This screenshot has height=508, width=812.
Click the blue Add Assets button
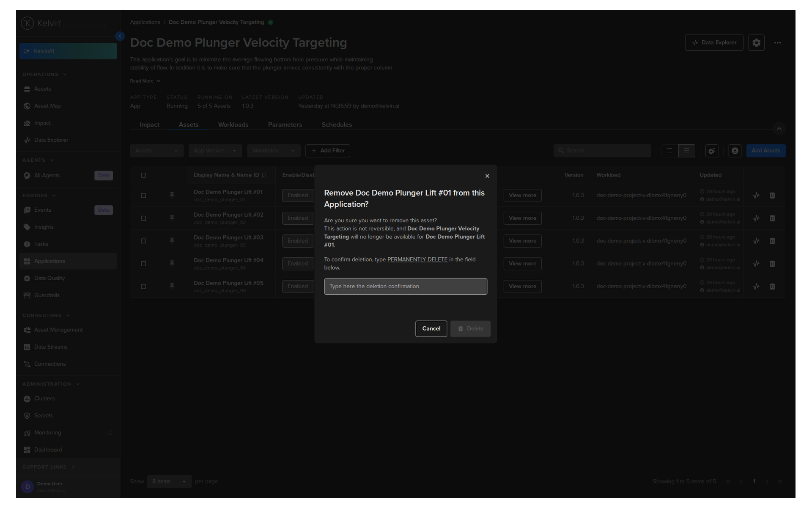coord(765,151)
